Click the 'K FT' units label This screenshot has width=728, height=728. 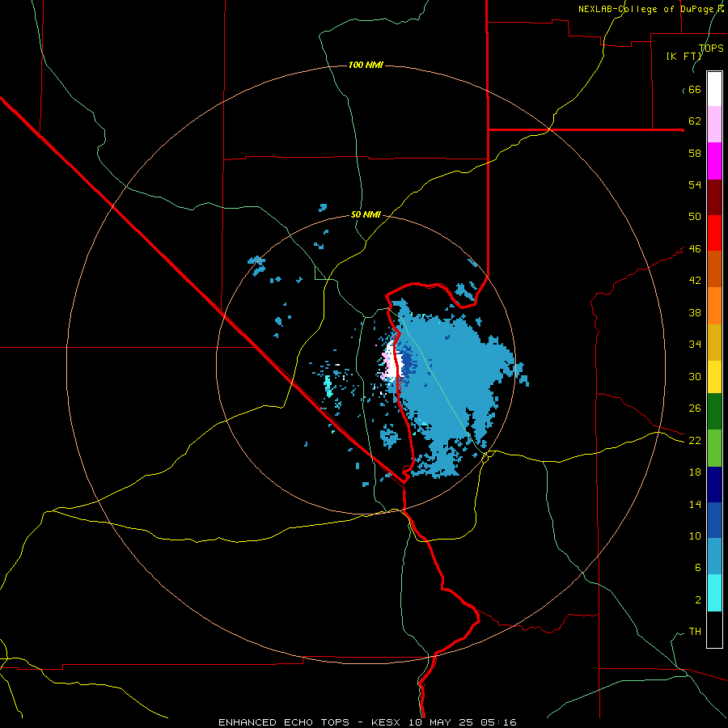[684, 56]
